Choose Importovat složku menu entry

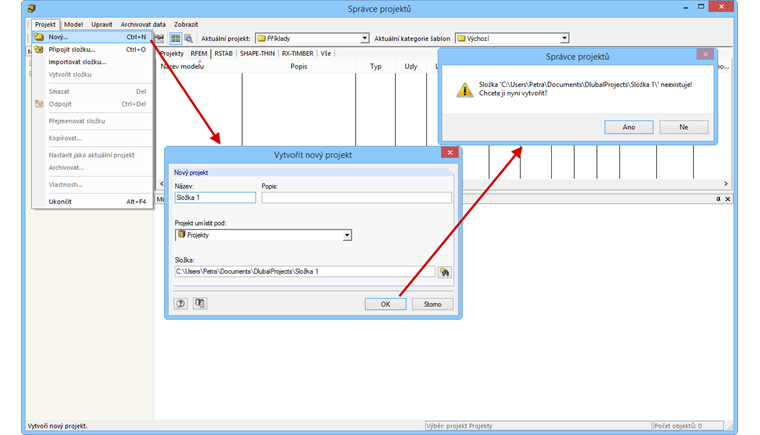pos(92,62)
